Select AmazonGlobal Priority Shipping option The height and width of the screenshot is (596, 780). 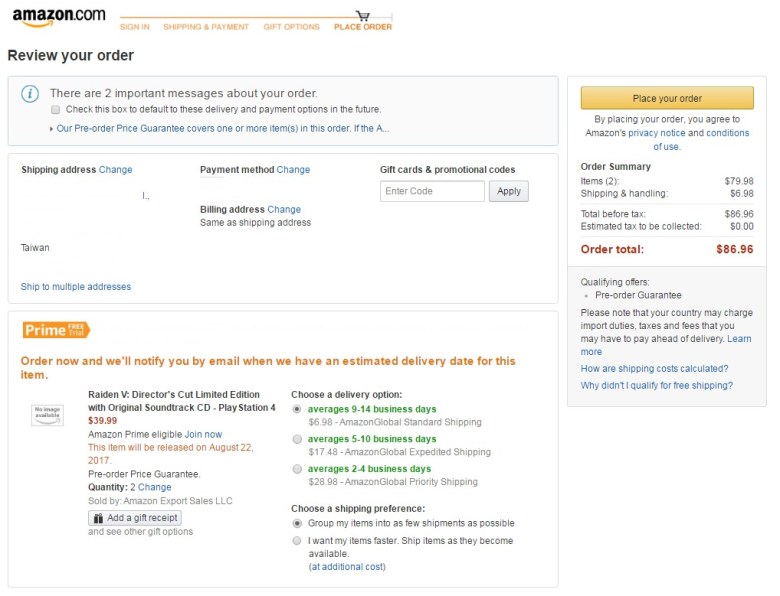[x=297, y=469]
